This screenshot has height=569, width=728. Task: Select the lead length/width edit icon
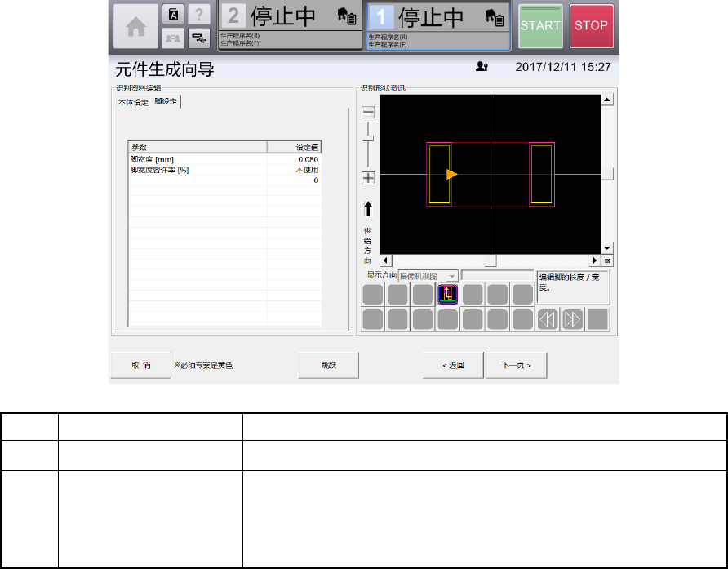tap(446, 295)
